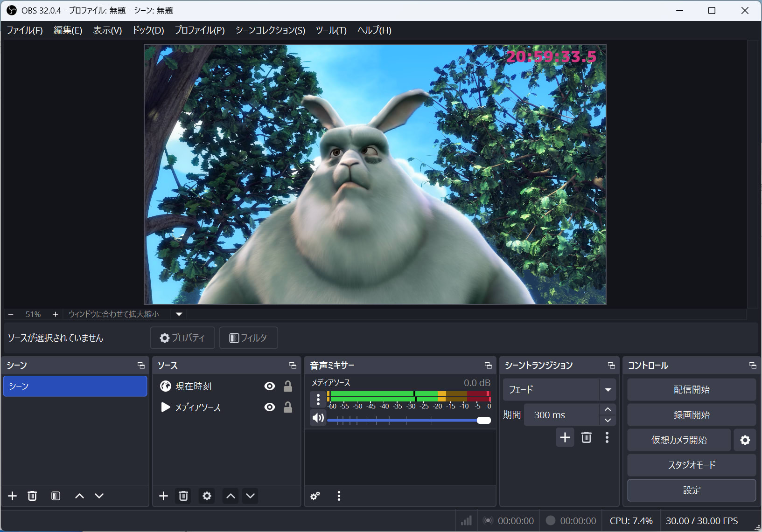Add a new source with plus icon
762x532 pixels.
pyautogui.click(x=163, y=496)
